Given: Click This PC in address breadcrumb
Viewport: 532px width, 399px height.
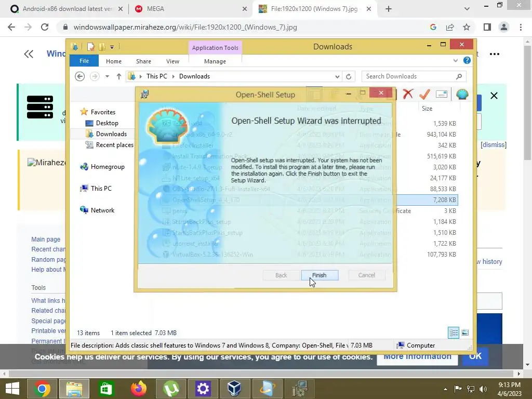Looking at the screenshot, I should tap(157, 76).
